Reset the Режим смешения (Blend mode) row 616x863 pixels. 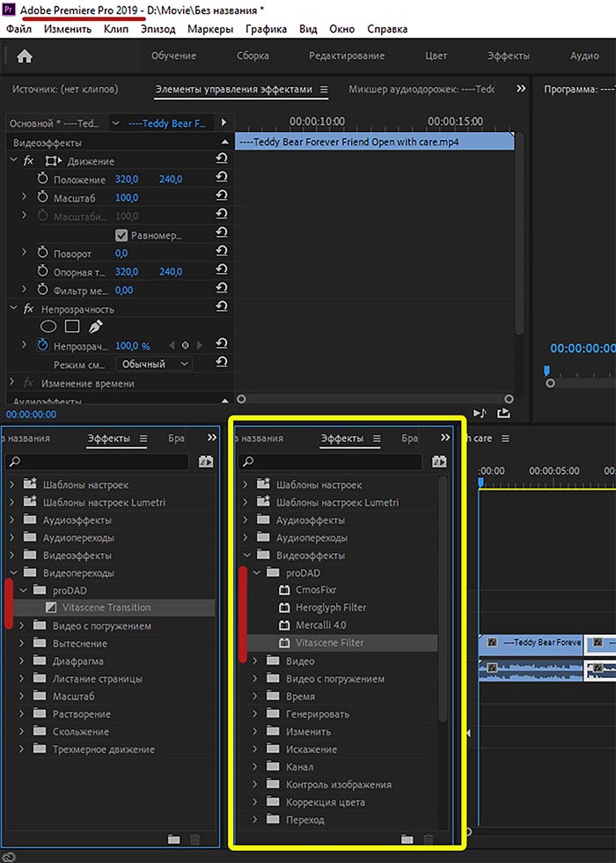[x=221, y=362]
